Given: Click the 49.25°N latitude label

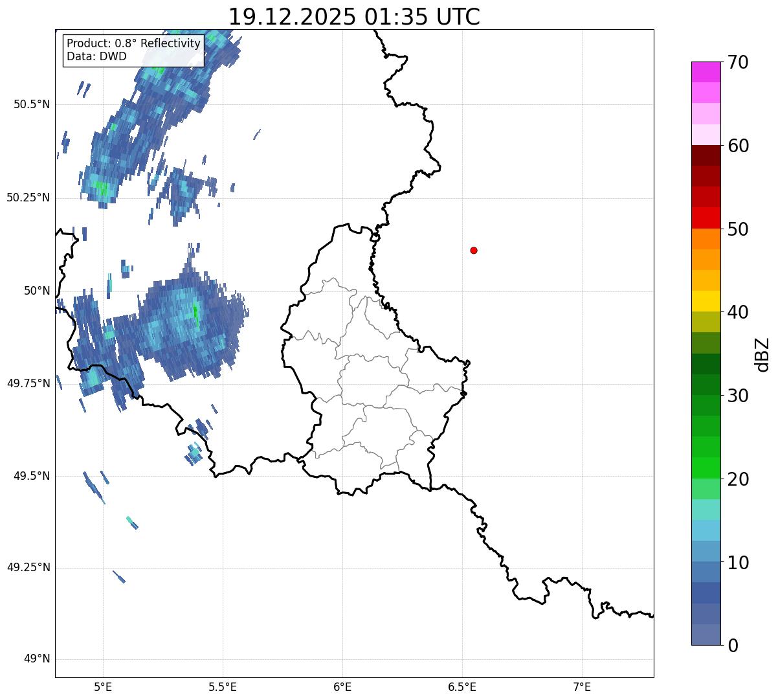Looking at the screenshot, I should click(28, 568).
